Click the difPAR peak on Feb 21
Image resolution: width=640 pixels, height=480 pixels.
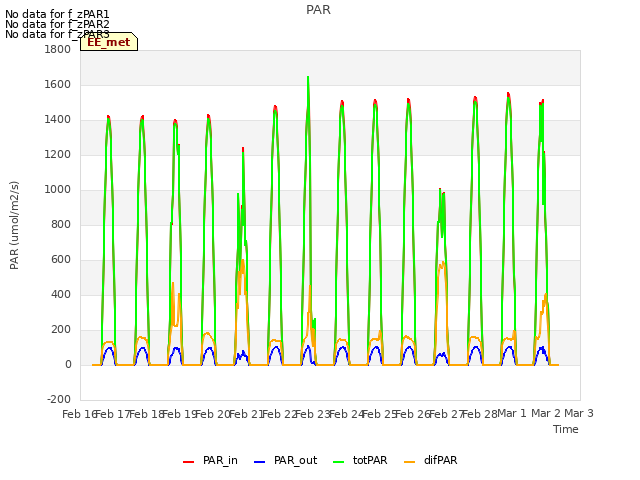(x=242, y=260)
